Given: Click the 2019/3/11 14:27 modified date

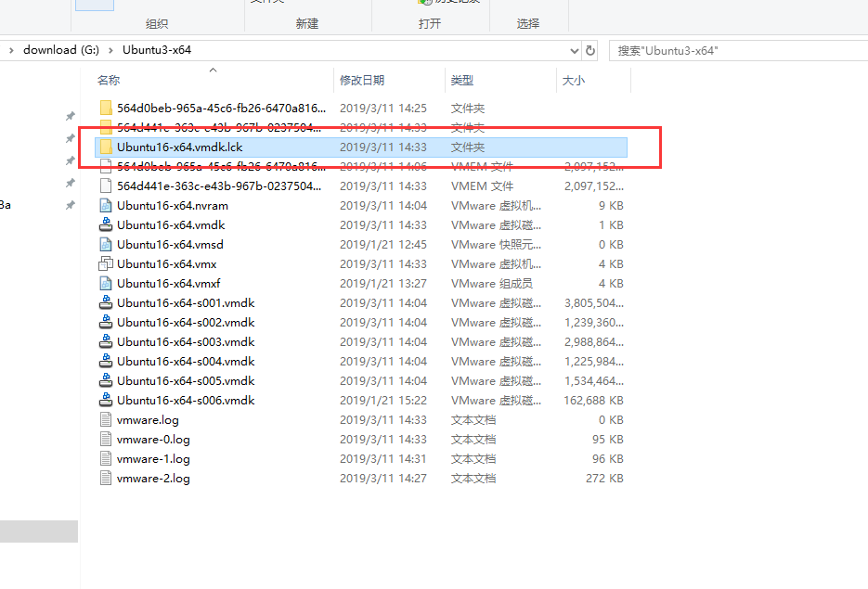Looking at the screenshot, I should pyautogui.click(x=383, y=479).
